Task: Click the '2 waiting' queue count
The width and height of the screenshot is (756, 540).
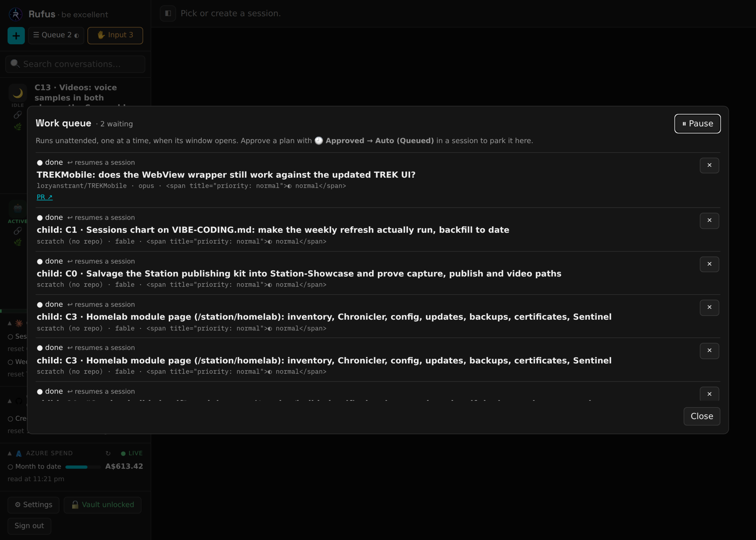Action: 116,124
